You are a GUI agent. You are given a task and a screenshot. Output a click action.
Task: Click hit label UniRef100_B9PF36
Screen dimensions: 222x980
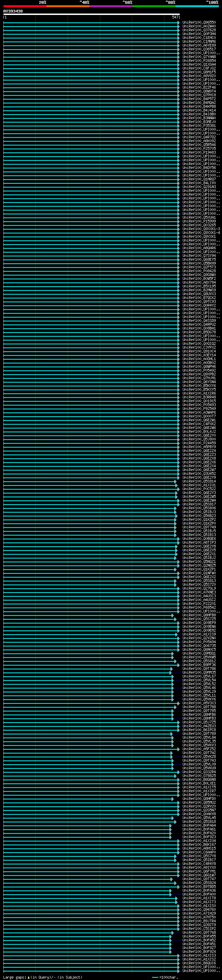click(x=199, y=665)
